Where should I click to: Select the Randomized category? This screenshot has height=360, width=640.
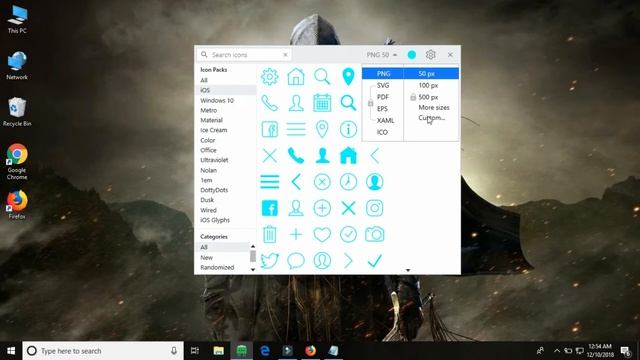(217, 268)
